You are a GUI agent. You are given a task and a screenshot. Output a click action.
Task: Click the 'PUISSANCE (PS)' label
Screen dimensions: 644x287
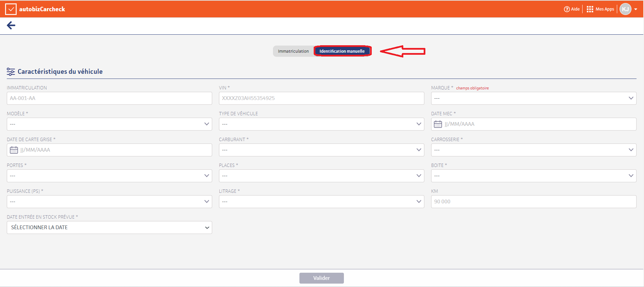[x=25, y=191]
